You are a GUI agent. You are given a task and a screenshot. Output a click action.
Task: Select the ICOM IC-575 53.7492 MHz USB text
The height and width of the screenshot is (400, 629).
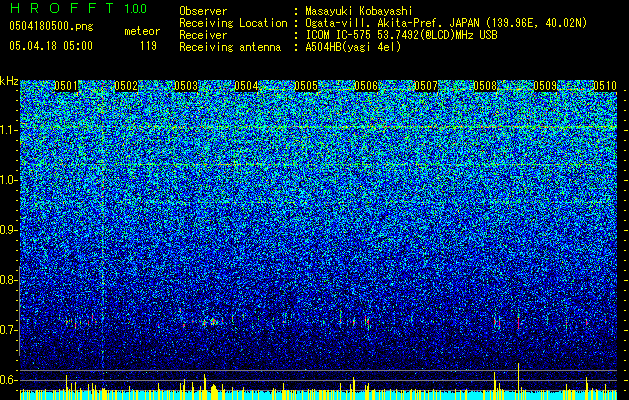[x=401, y=35]
